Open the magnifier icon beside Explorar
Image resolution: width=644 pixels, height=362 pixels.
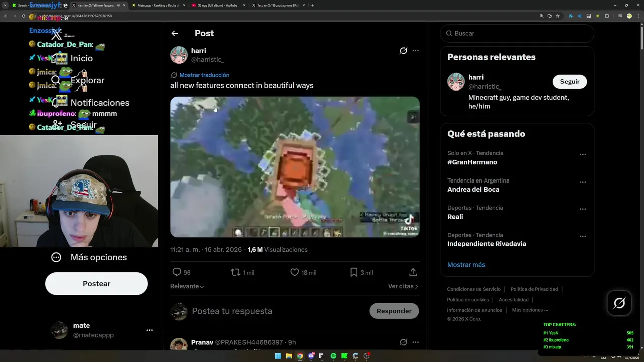click(56, 80)
